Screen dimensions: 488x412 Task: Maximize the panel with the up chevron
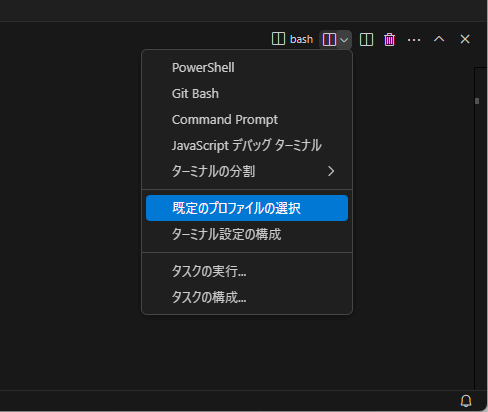click(x=439, y=39)
